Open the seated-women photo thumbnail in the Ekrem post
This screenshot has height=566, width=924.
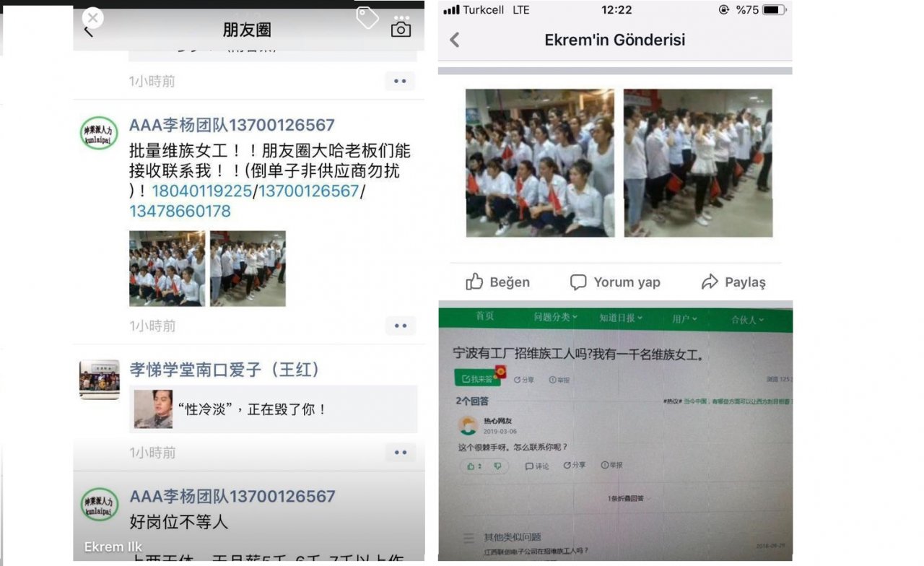point(540,163)
